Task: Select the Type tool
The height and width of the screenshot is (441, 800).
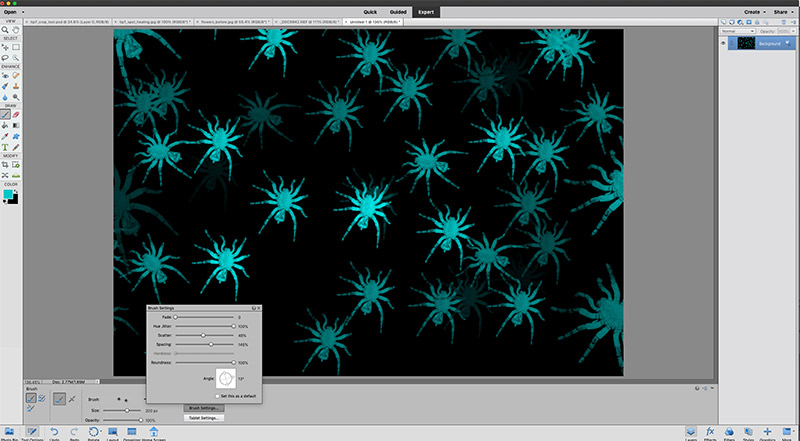Action: click(x=5, y=148)
